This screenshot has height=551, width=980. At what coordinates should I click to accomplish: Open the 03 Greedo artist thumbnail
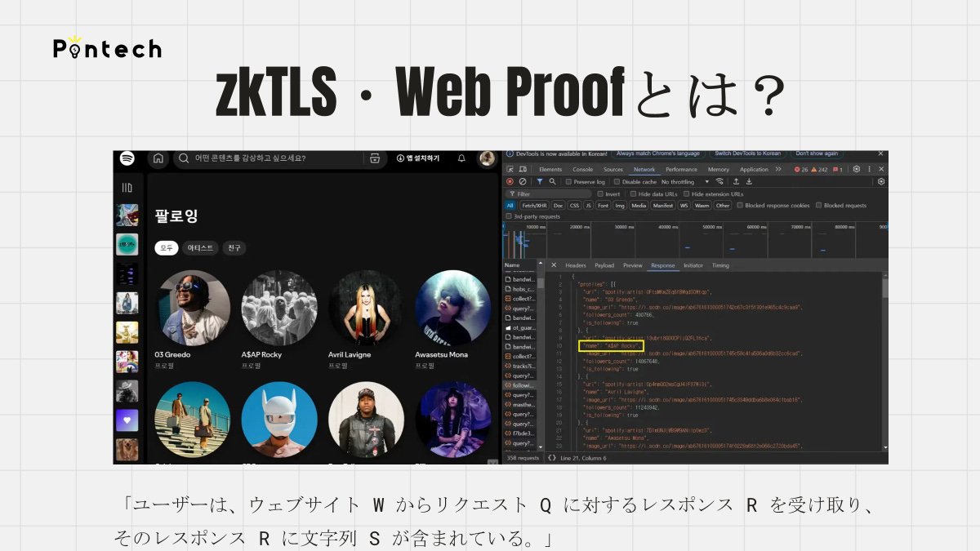pos(193,308)
